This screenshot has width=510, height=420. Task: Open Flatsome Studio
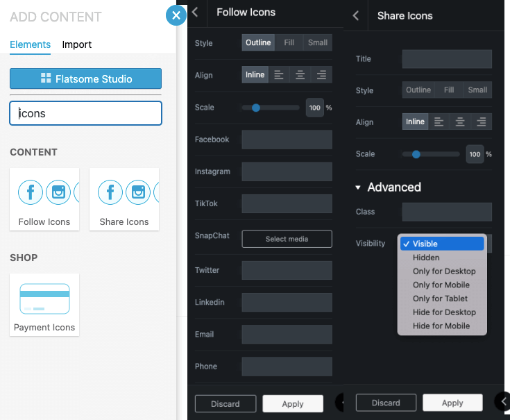[85, 78]
